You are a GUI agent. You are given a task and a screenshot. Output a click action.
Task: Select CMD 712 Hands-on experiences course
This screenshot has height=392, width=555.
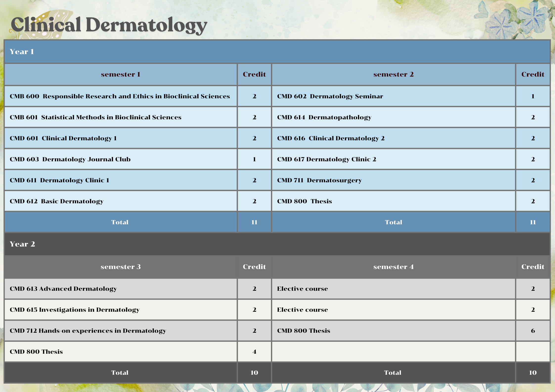tap(88, 331)
